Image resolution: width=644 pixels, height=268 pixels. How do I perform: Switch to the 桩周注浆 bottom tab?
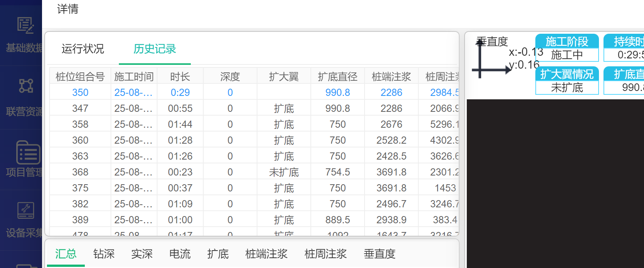326,254
